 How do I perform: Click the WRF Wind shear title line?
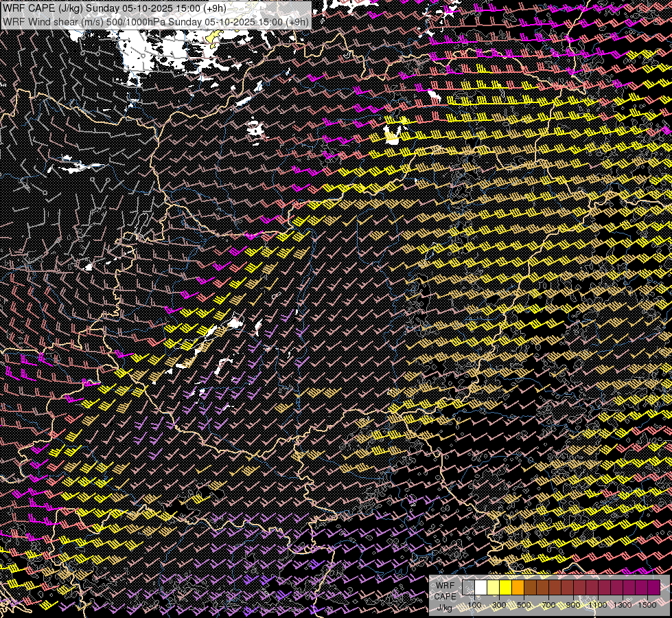tap(155, 21)
